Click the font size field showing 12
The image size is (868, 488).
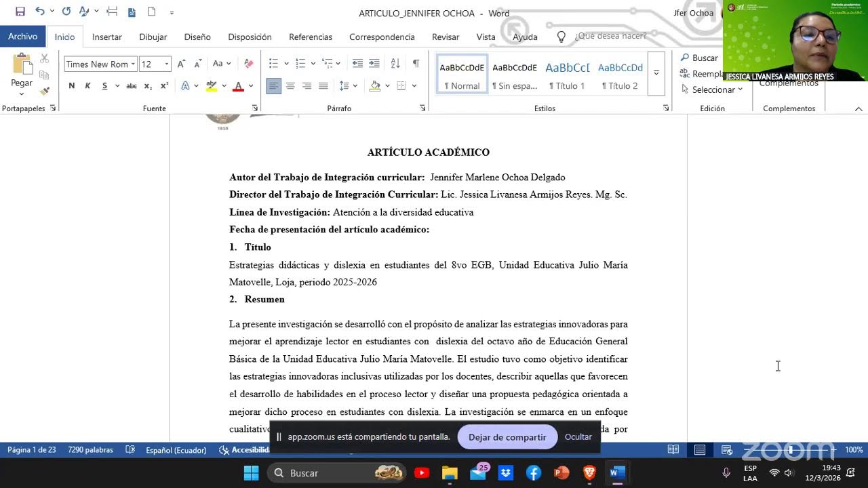coord(151,64)
